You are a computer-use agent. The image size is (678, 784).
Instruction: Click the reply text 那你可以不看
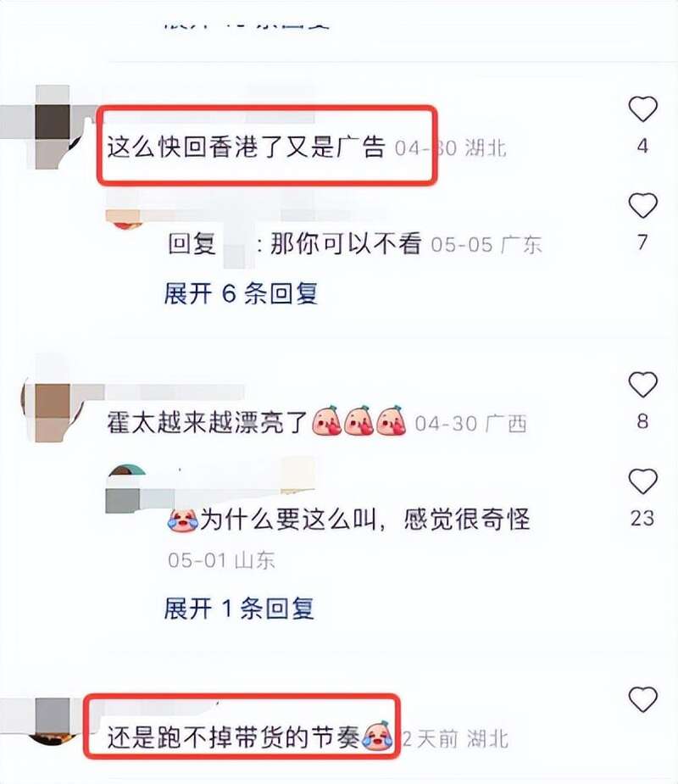[x=346, y=244]
